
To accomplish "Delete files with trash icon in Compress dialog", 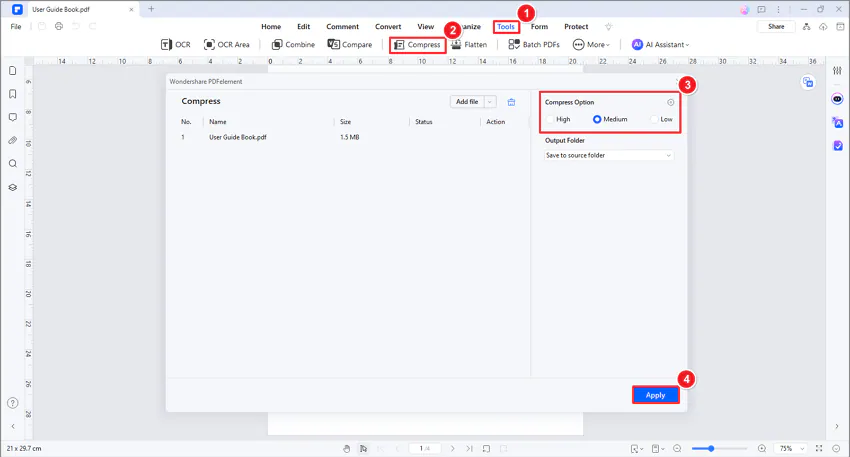I will pos(511,102).
